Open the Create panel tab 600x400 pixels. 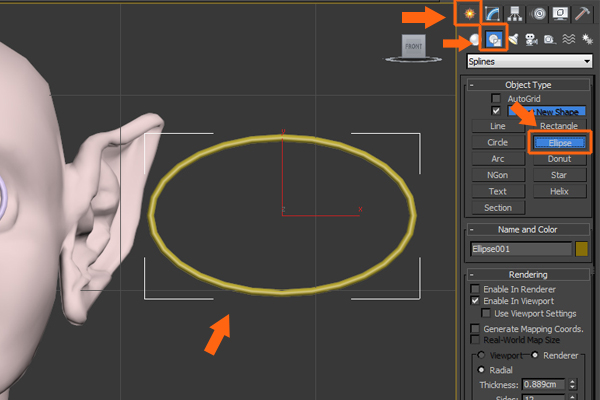pos(469,14)
